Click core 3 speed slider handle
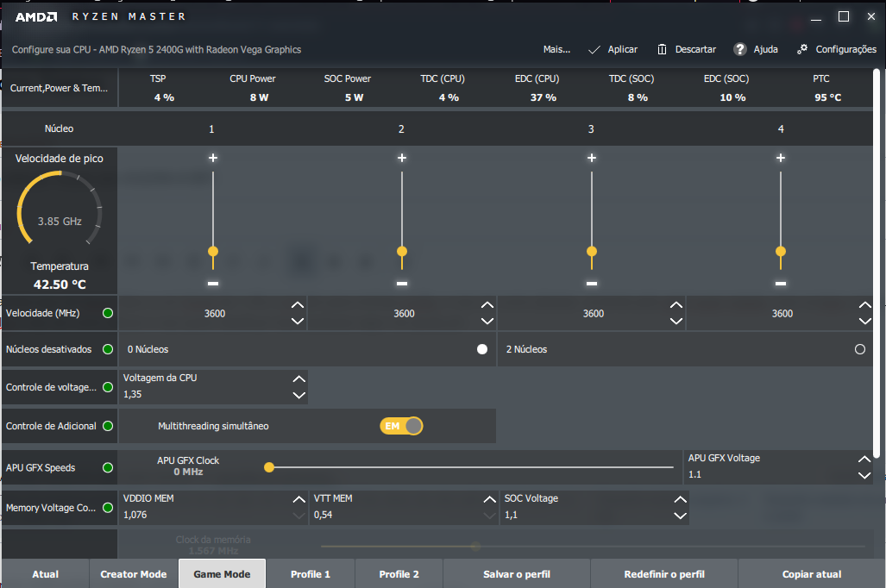 (592, 252)
